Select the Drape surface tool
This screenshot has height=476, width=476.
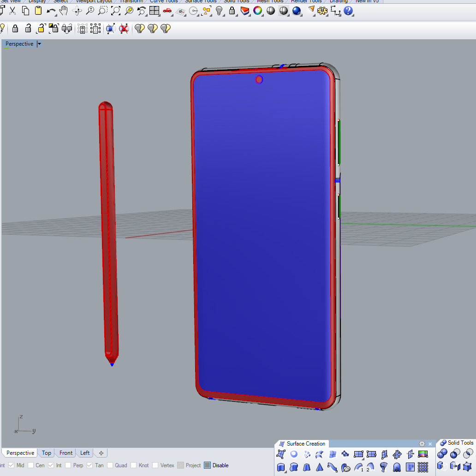tap(397, 467)
